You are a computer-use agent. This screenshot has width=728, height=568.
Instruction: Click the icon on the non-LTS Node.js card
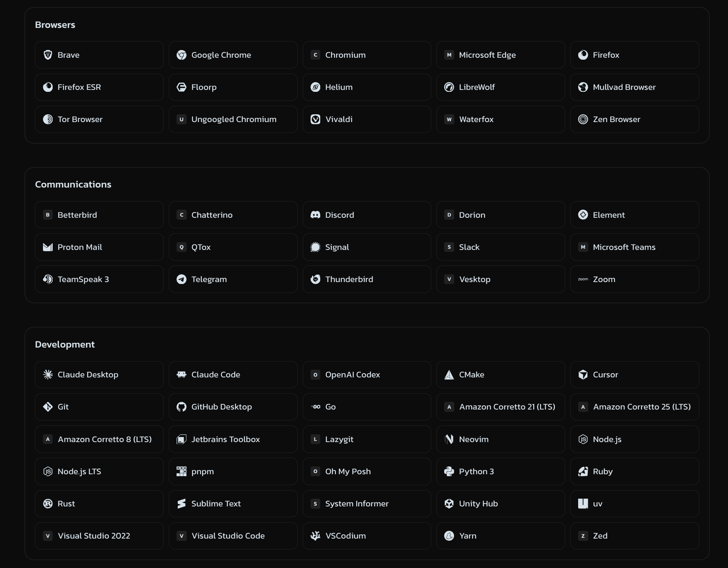[x=583, y=439]
